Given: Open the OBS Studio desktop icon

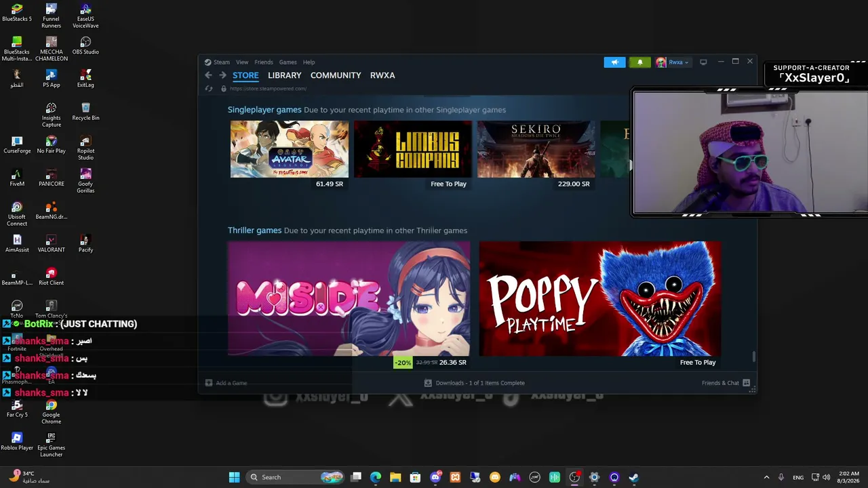Looking at the screenshot, I should click(85, 45).
